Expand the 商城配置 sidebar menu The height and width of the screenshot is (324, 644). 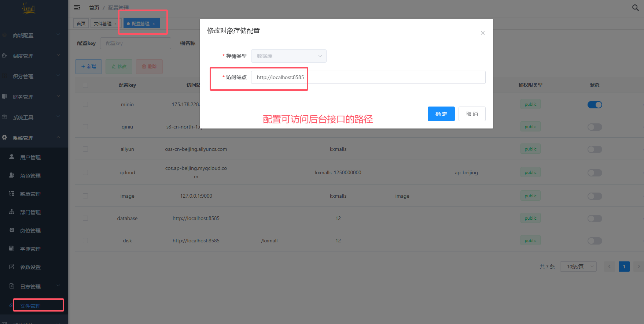pyautogui.click(x=34, y=36)
